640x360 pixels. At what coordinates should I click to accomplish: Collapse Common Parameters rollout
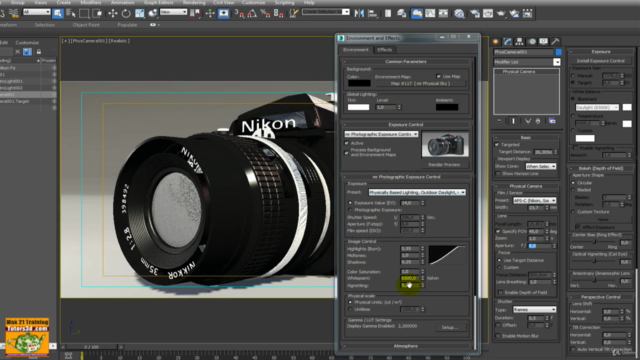406,62
